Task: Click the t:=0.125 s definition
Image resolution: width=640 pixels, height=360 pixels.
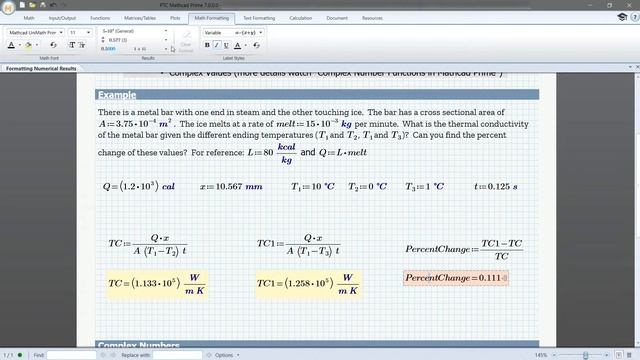Action: [496, 187]
